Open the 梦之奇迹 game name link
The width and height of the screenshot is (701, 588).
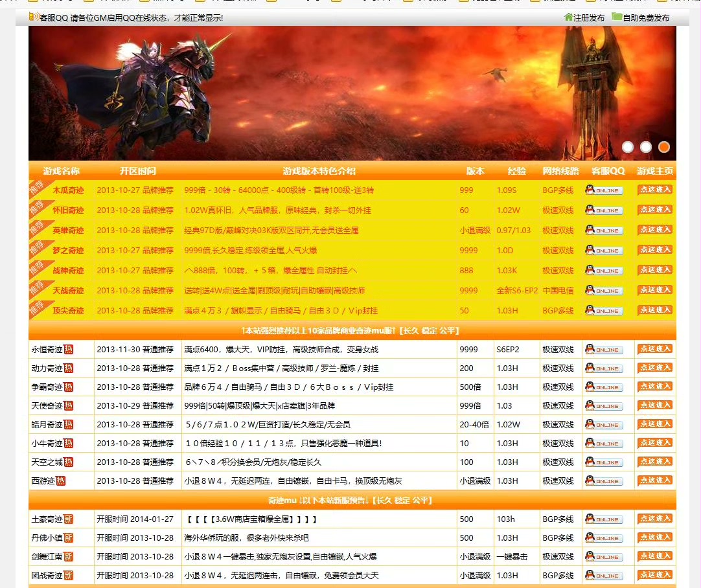(69, 251)
